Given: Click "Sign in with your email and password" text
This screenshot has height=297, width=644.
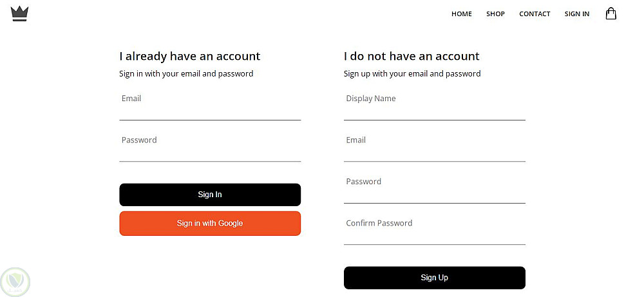Looking at the screenshot, I should [x=186, y=73].
